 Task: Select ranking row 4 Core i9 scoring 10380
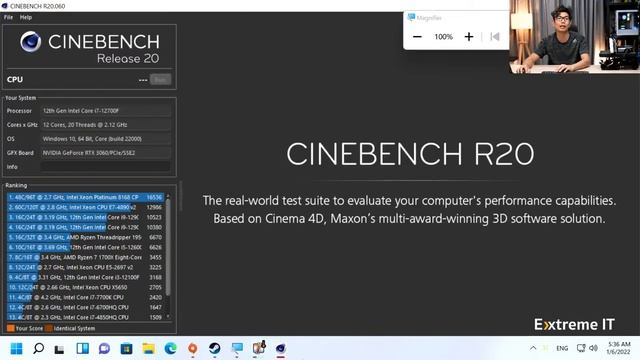(85, 227)
